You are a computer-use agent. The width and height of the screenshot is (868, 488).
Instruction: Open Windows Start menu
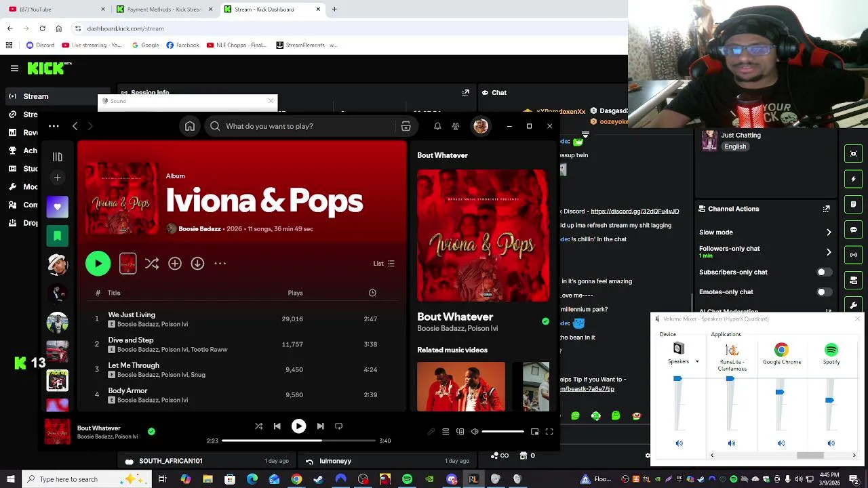(11, 479)
